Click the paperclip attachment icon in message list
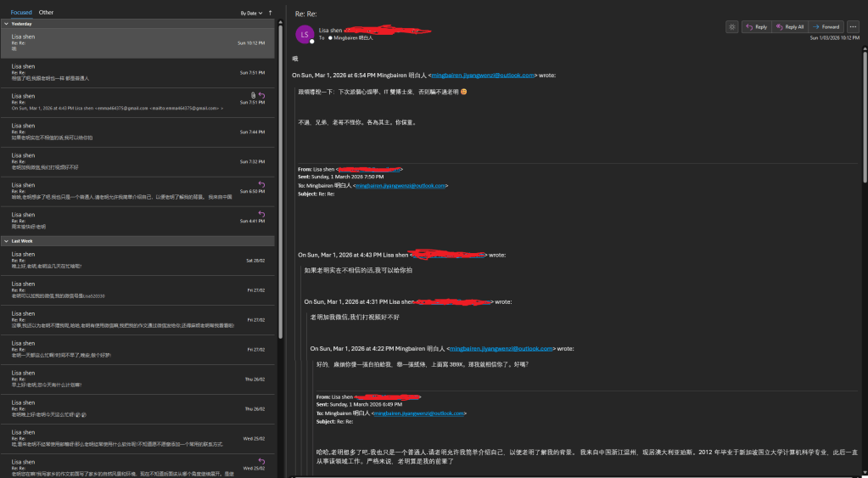868x478 pixels. click(253, 94)
